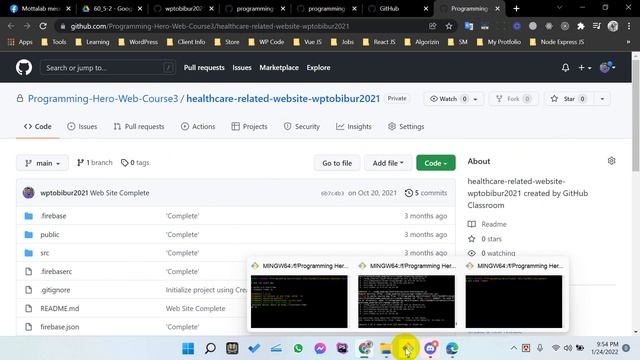
Task: Open the .firebase folder
Action: [x=53, y=216]
